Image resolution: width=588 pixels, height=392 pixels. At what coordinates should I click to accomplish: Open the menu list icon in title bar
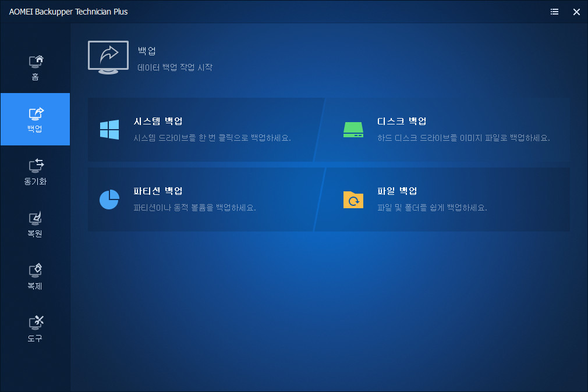click(x=554, y=12)
